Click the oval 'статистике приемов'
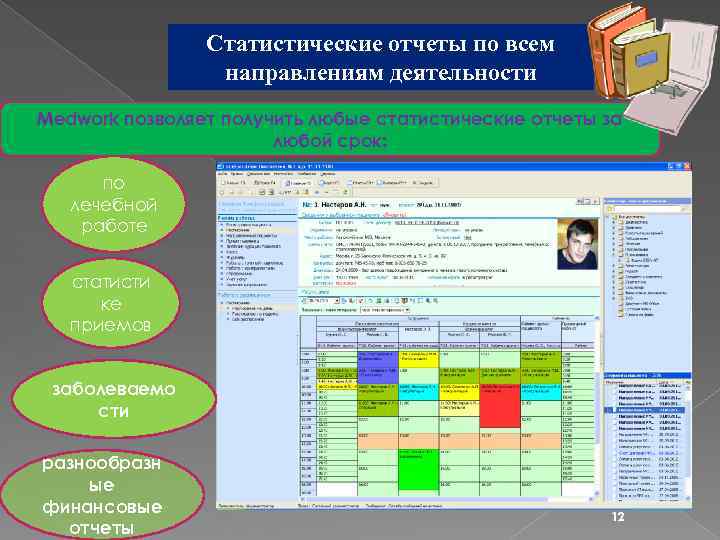 (111, 304)
